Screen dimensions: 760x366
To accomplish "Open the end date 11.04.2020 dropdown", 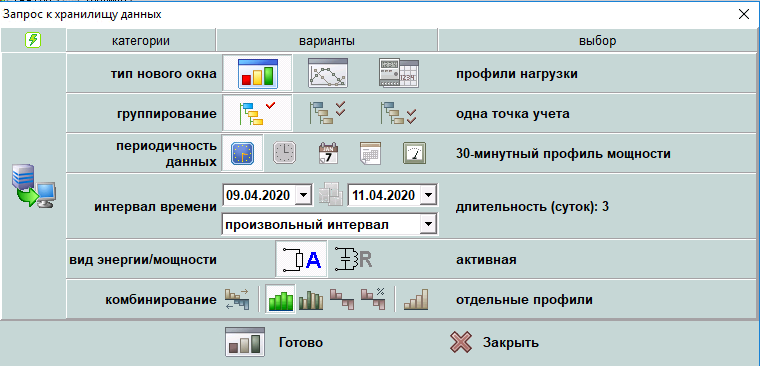I will 428,195.
